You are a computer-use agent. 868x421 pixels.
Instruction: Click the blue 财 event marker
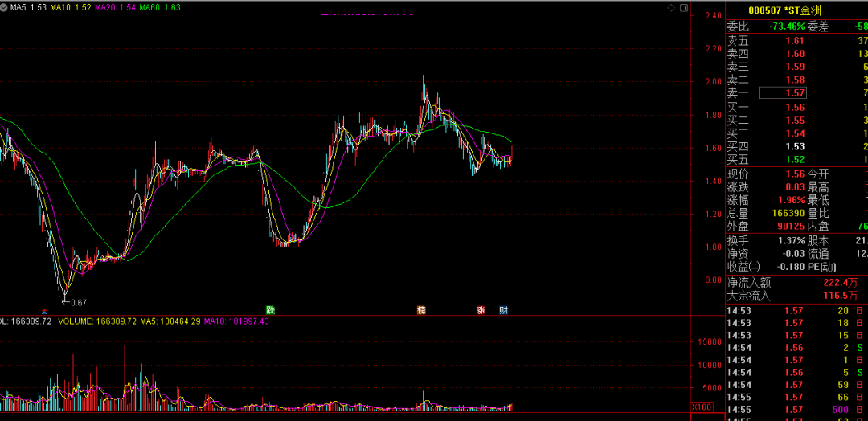503,310
